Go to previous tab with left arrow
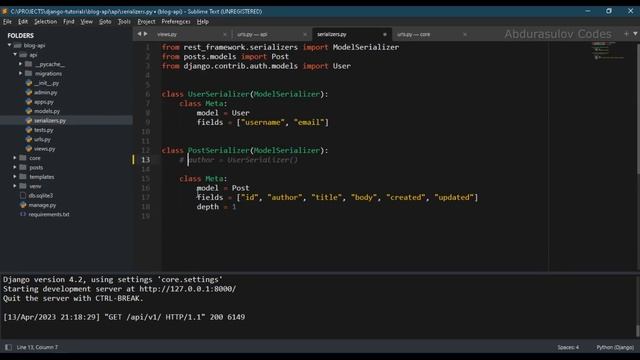This screenshot has height=360, width=640. tap(139, 34)
